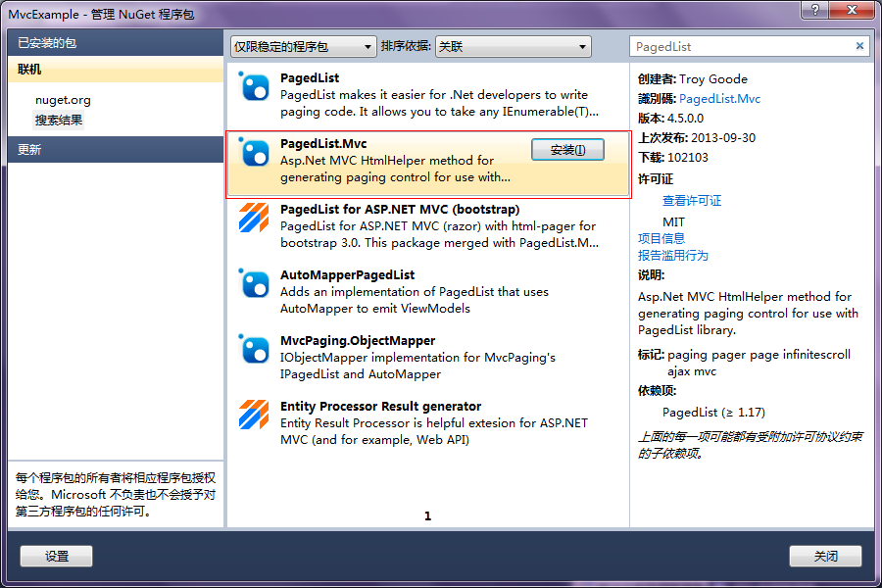The height and width of the screenshot is (588, 882).
Task: Select the MvcPaging.ObjectMapper package title
Action: (x=358, y=341)
